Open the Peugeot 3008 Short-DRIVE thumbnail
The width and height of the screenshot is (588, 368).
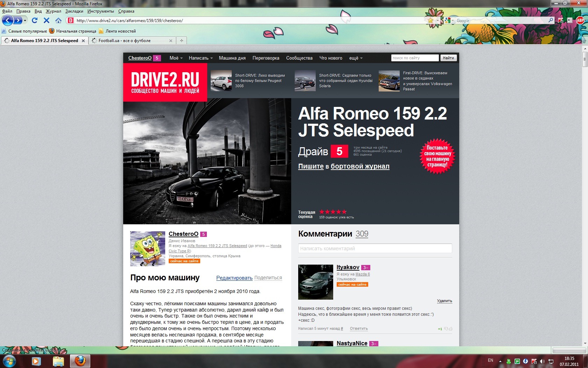(x=221, y=81)
